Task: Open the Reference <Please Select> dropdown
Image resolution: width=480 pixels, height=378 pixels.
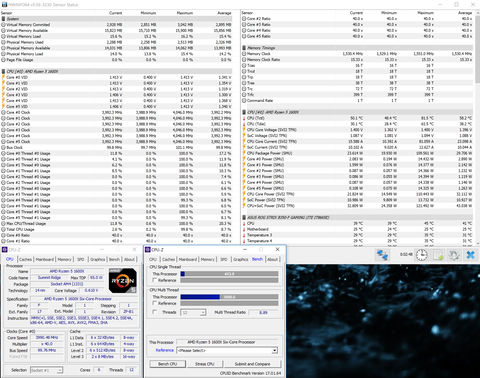Action: [227, 350]
